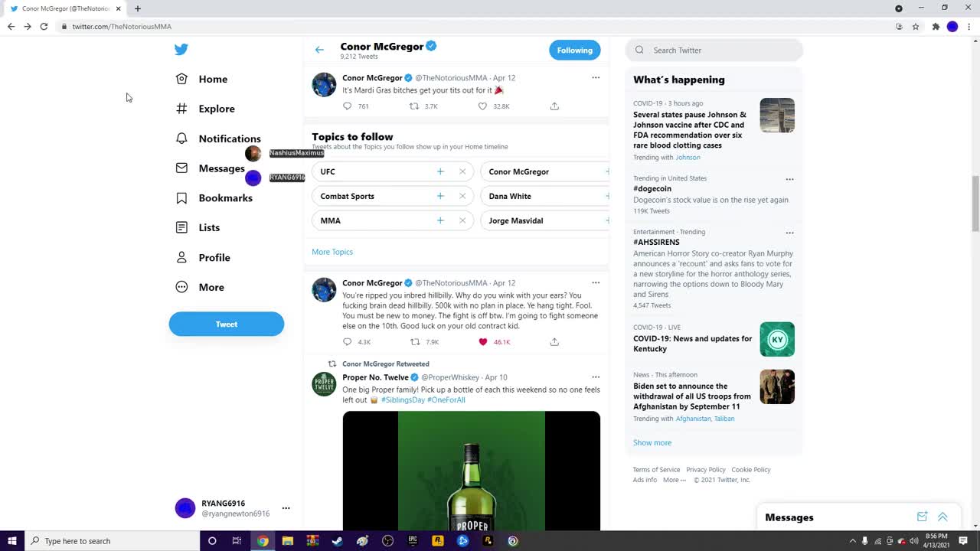Follow the MMA topic

click(x=440, y=220)
